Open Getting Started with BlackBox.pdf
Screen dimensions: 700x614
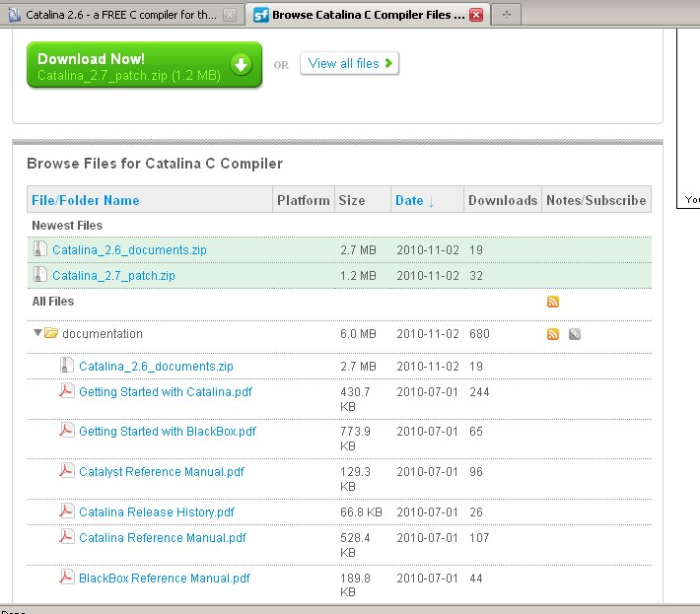(168, 432)
